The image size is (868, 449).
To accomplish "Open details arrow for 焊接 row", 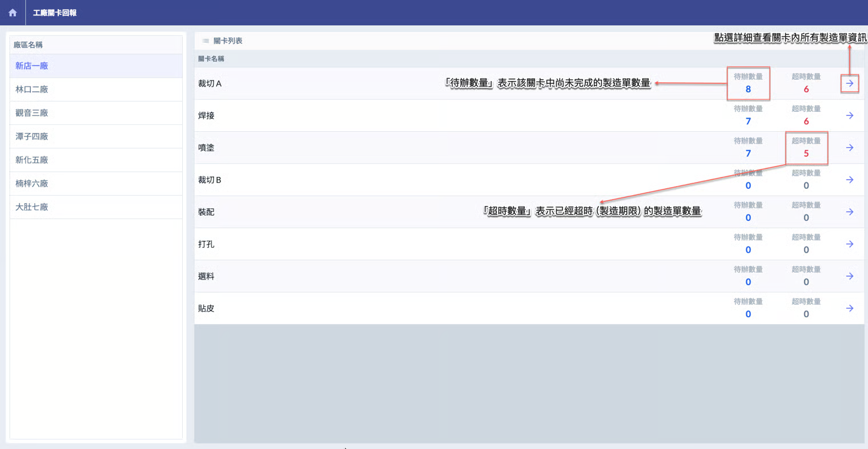I will tap(850, 116).
